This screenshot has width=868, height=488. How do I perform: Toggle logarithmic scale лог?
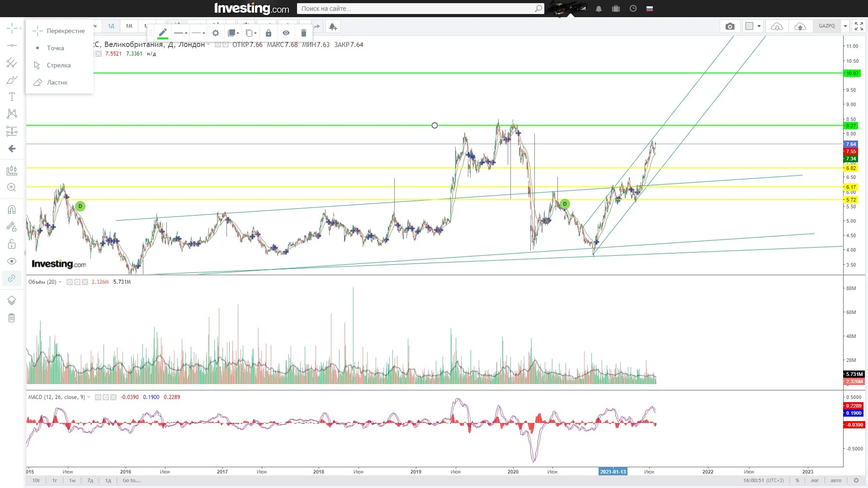coord(815,480)
